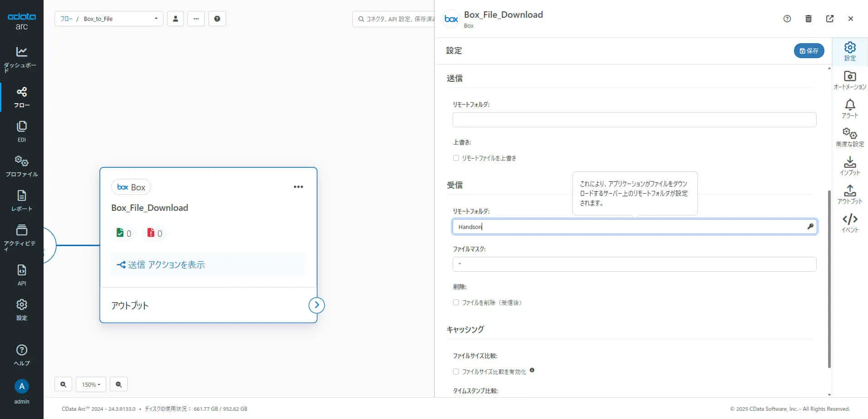868x419 pixels.
Task: Click the key icon in the リモートフォルダ field
Action: 810,226
